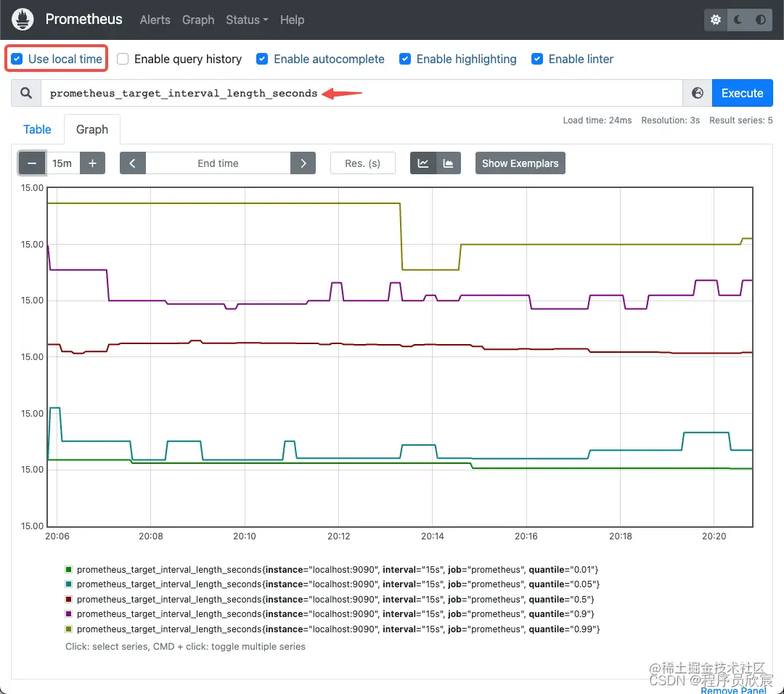Select olive swatch for quantile 0.99 series
Image resolution: width=784 pixels, height=694 pixels.
(x=68, y=629)
